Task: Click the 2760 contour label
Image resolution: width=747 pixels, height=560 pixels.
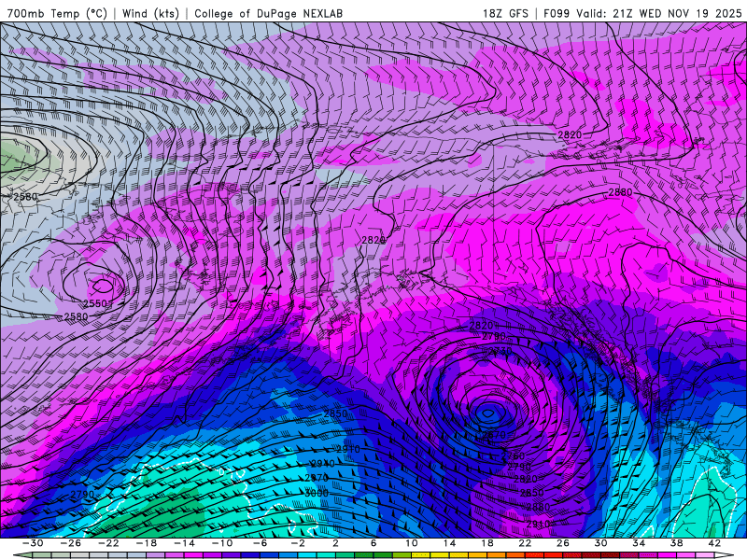Action: (513, 456)
